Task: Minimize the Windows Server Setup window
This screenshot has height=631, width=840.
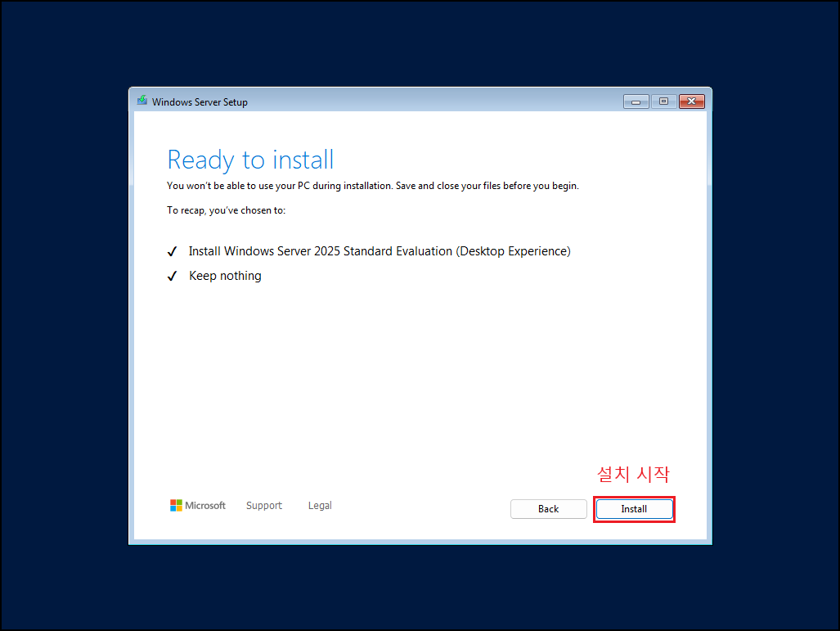Action: (x=636, y=101)
